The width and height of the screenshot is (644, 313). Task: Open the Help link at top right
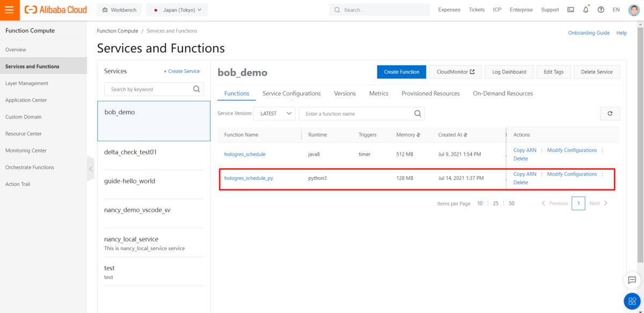pyautogui.click(x=621, y=33)
